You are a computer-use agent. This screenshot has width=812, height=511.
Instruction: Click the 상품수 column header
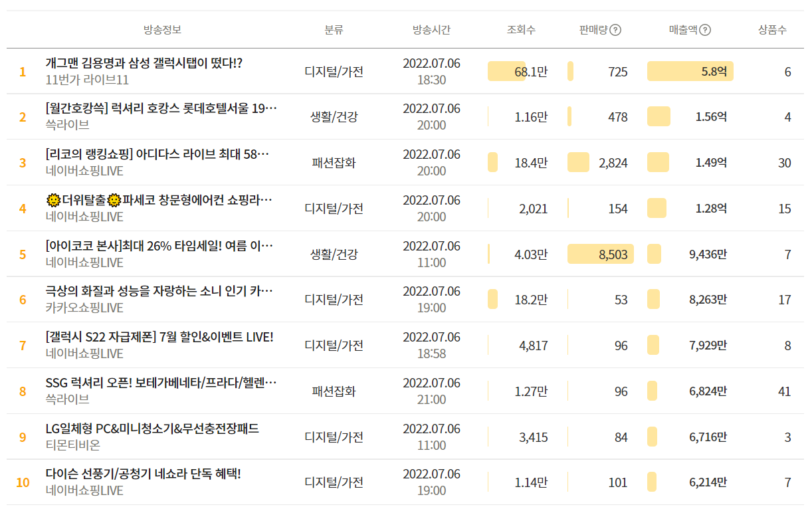(x=772, y=30)
